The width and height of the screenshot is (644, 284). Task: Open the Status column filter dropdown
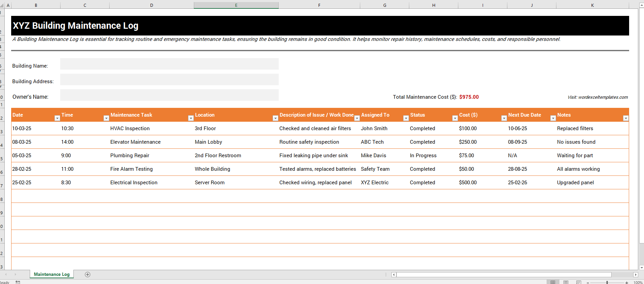(x=455, y=118)
